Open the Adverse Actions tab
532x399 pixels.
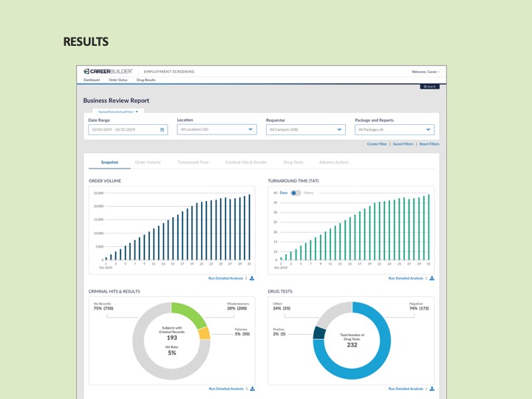coord(334,162)
